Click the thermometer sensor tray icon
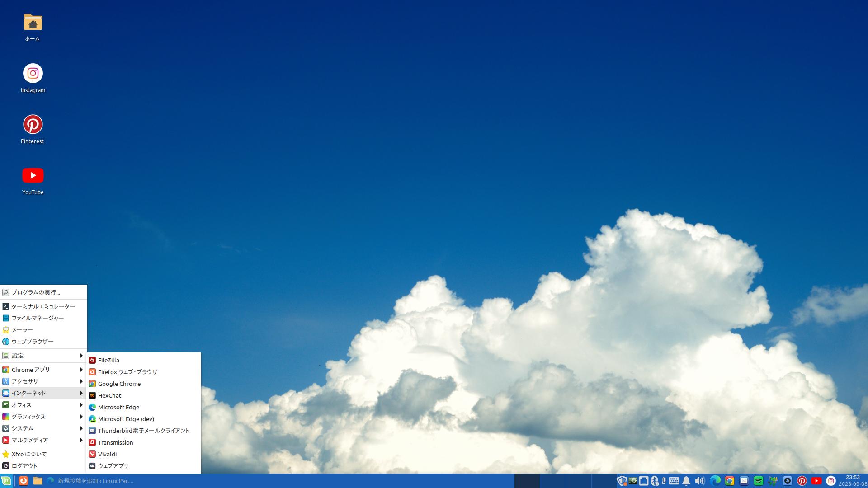 pos(664,481)
